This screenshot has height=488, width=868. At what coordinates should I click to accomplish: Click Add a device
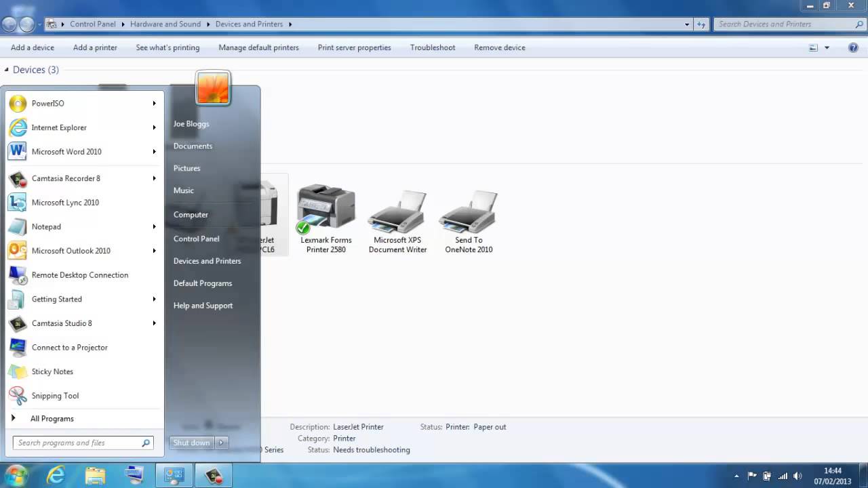point(33,47)
